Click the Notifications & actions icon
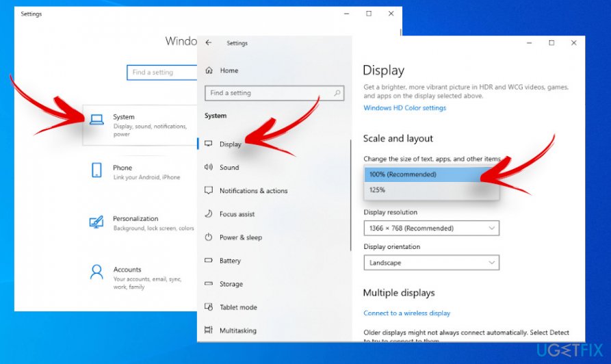611x364 pixels. tap(209, 190)
